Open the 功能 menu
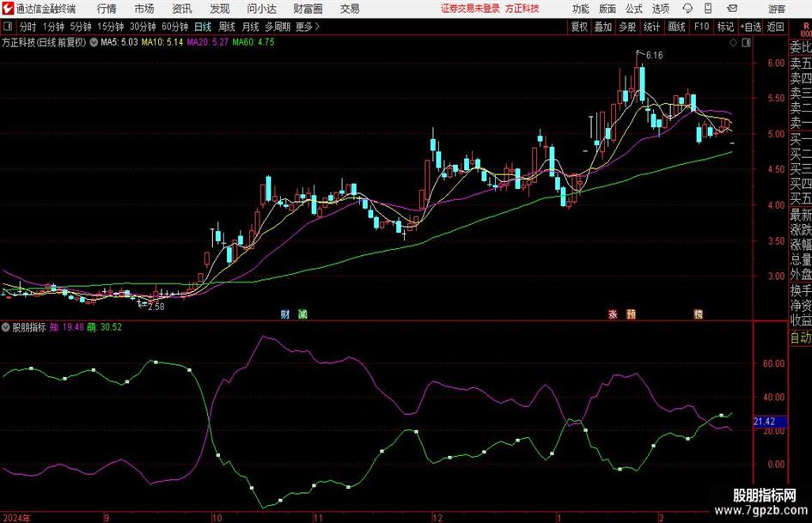The image size is (812, 523). tap(581, 9)
